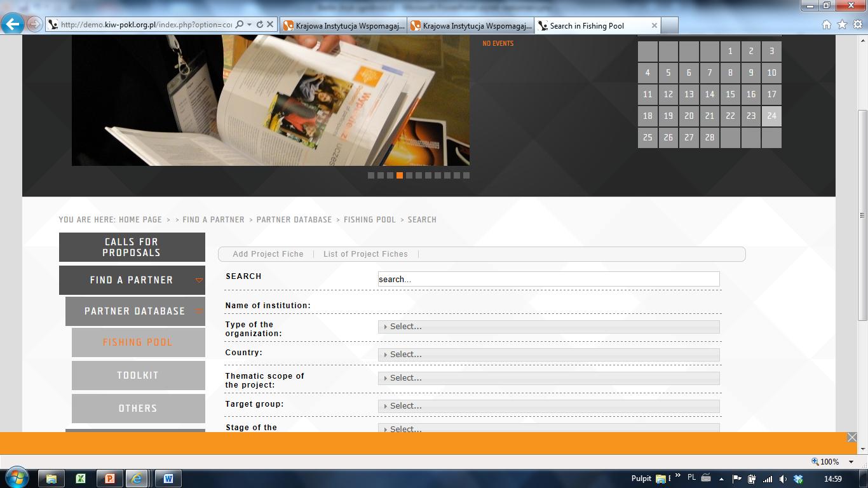Open Windows Explorer taskbar icon
Screen dimensions: 868x488
point(51,478)
